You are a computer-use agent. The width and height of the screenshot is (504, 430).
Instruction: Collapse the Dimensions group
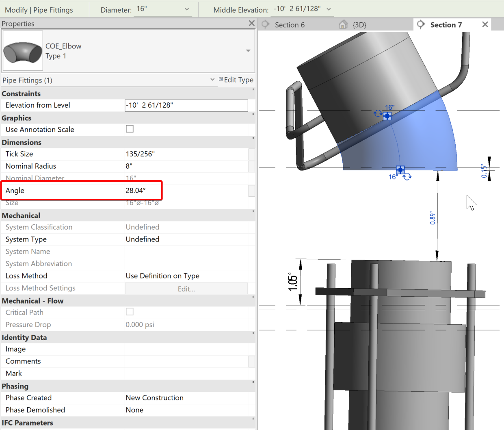[x=253, y=138]
